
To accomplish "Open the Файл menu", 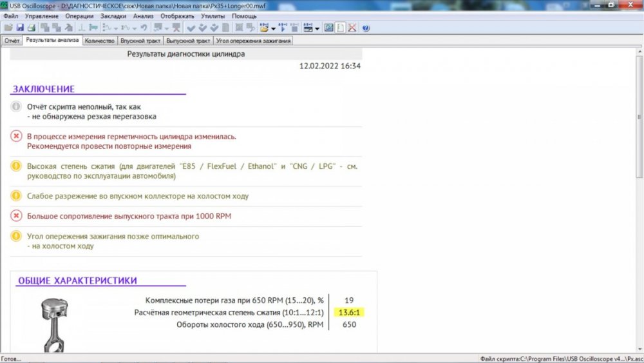I will (x=11, y=16).
